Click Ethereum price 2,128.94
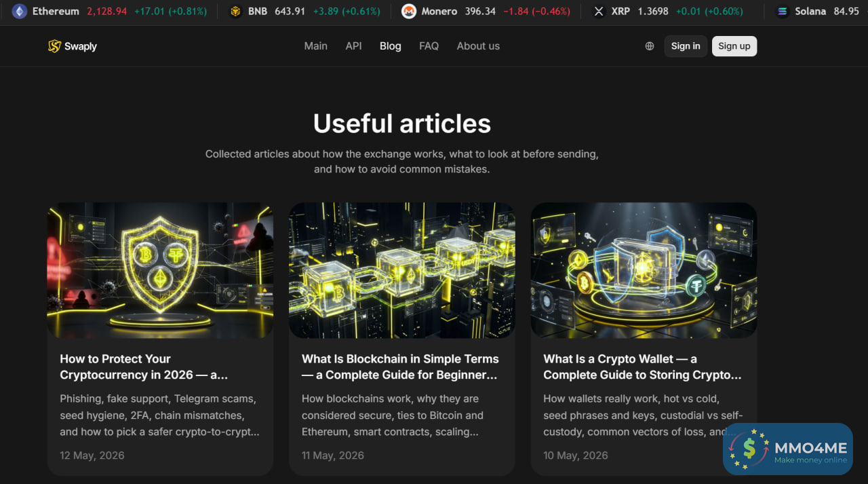The height and width of the screenshot is (484, 868). 106,12
